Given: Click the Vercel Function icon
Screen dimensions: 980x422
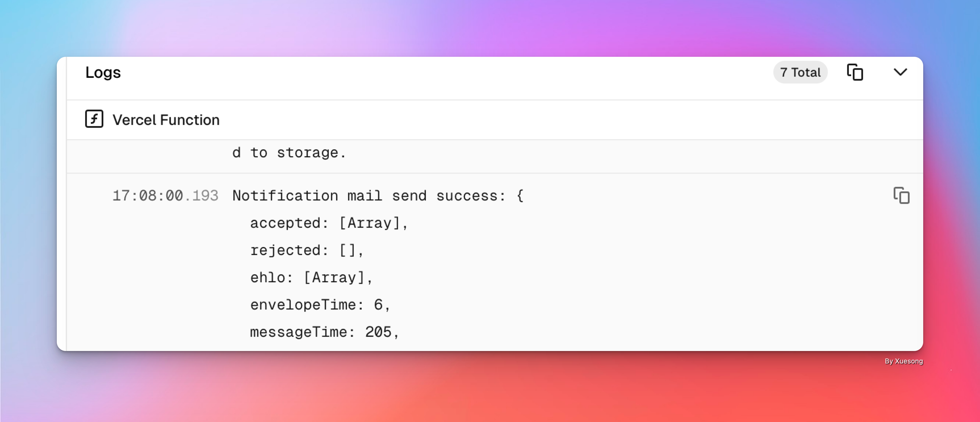Looking at the screenshot, I should pos(94,119).
